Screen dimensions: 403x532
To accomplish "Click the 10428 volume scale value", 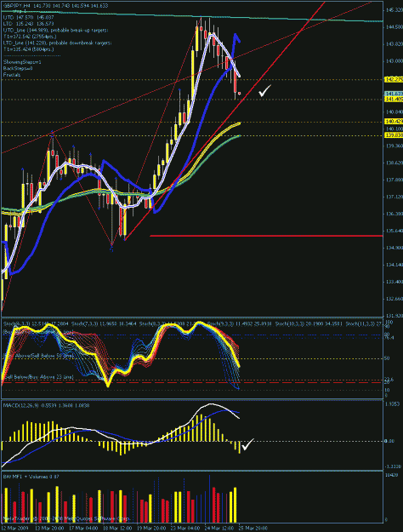I will tap(391, 476).
